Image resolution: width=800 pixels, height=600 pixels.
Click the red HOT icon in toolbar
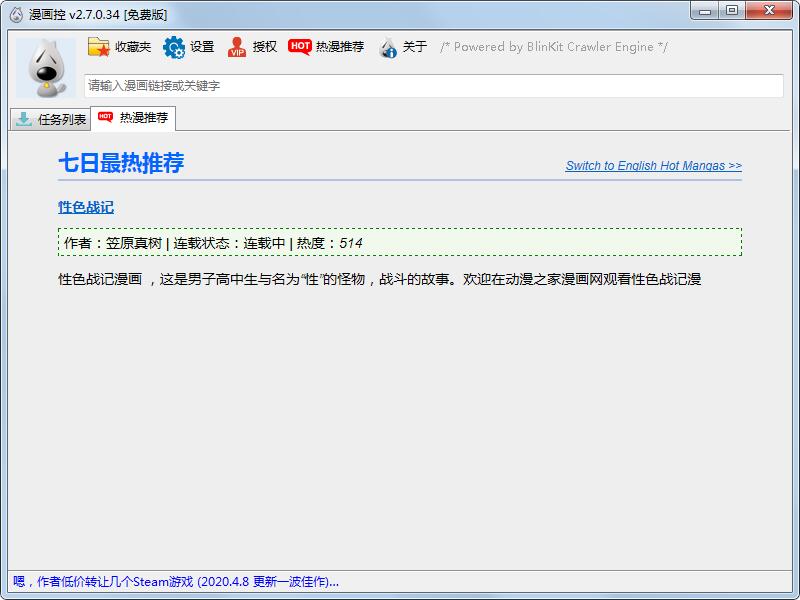299,47
